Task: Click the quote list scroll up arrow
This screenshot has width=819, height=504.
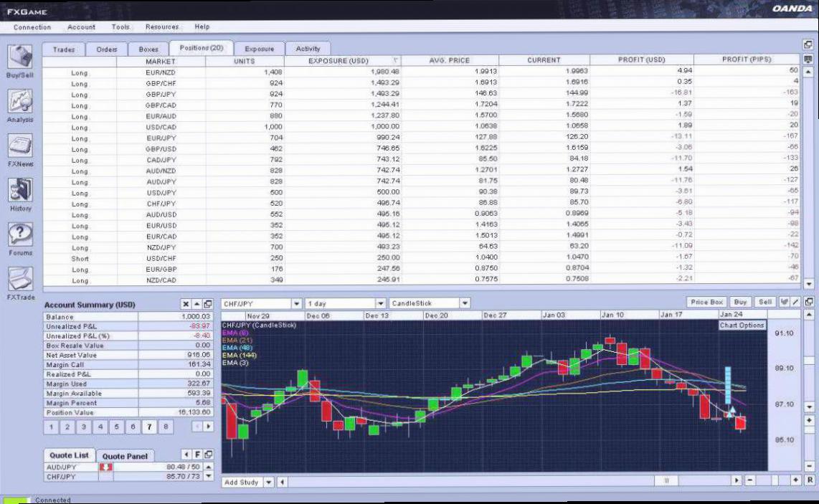Action: click(x=209, y=467)
